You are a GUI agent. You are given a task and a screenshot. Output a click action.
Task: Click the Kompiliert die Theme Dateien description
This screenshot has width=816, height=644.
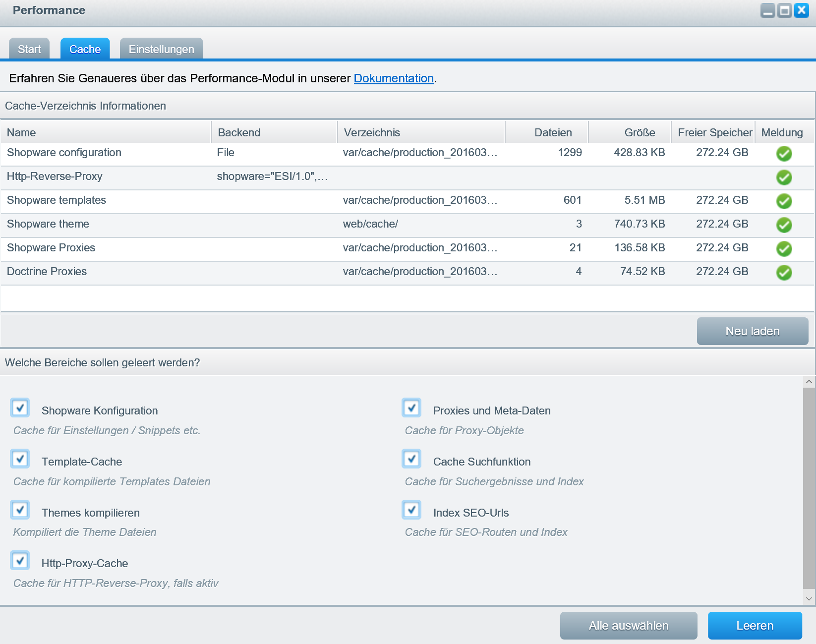pyautogui.click(x=85, y=532)
